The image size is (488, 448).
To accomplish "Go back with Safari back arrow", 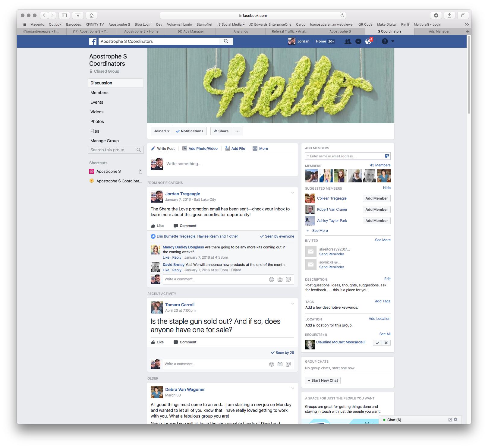I will click(x=44, y=15).
